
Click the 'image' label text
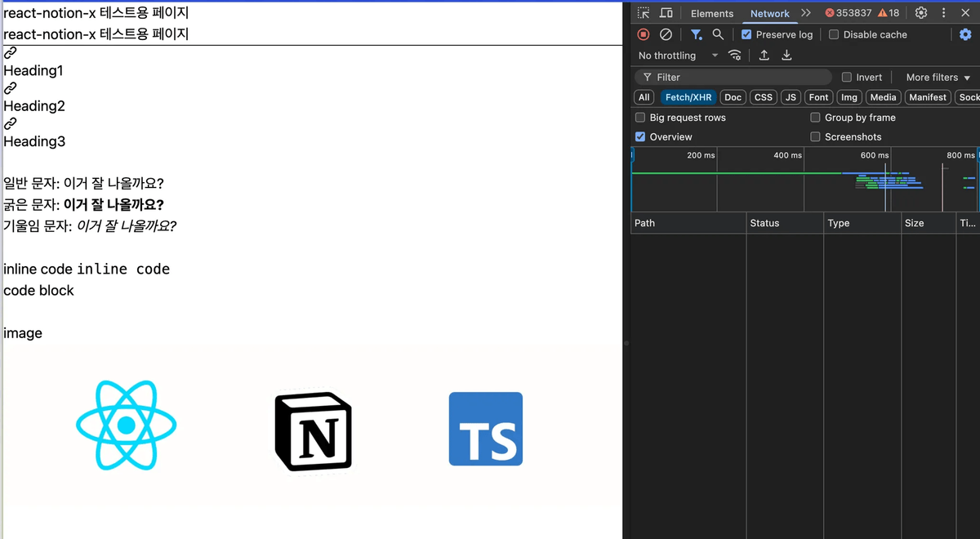coord(23,333)
